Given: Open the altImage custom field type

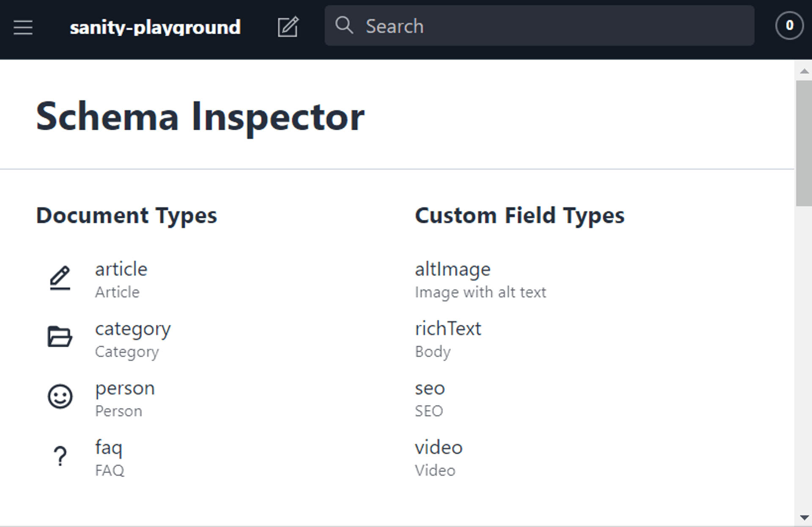Looking at the screenshot, I should point(453,269).
